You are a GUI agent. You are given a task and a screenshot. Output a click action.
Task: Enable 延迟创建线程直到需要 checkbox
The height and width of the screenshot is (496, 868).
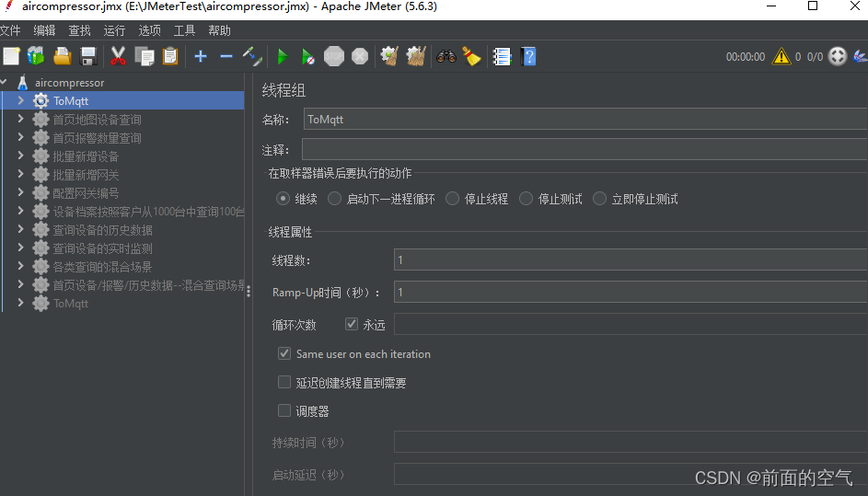[284, 382]
